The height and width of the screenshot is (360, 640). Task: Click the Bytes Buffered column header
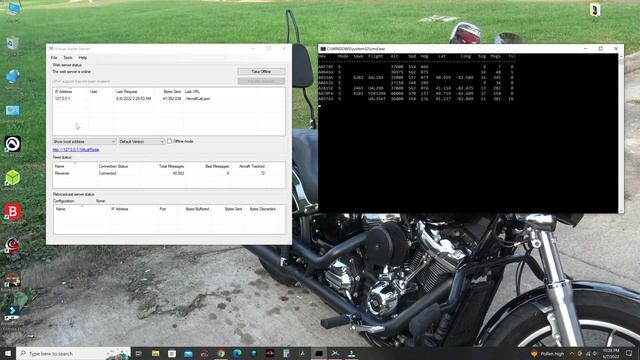pos(198,209)
